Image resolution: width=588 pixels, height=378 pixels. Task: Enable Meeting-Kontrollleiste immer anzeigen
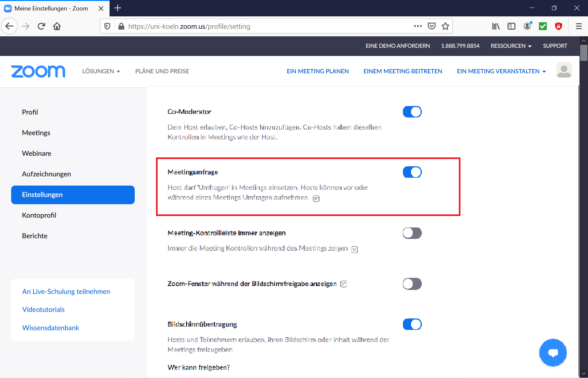412,233
